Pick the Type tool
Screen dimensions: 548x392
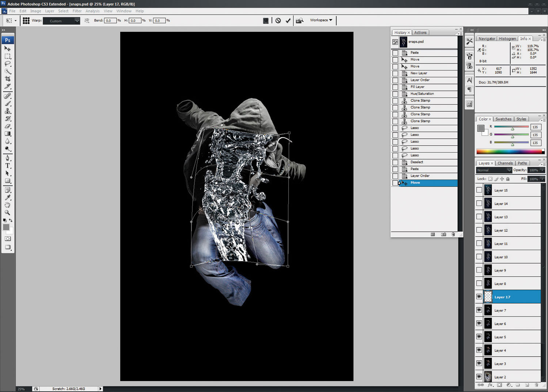click(x=7, y=166)
